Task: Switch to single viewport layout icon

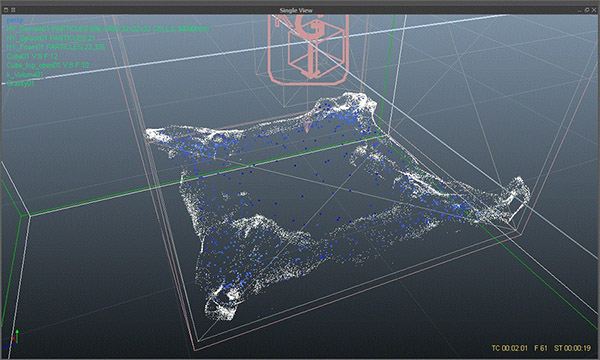Action: pos(6,10)
